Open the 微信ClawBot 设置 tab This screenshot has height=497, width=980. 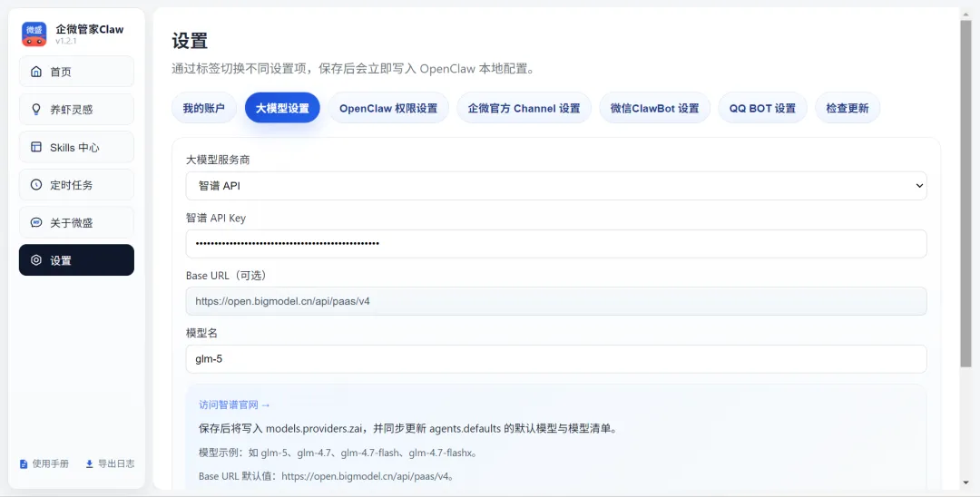point(654,108)
